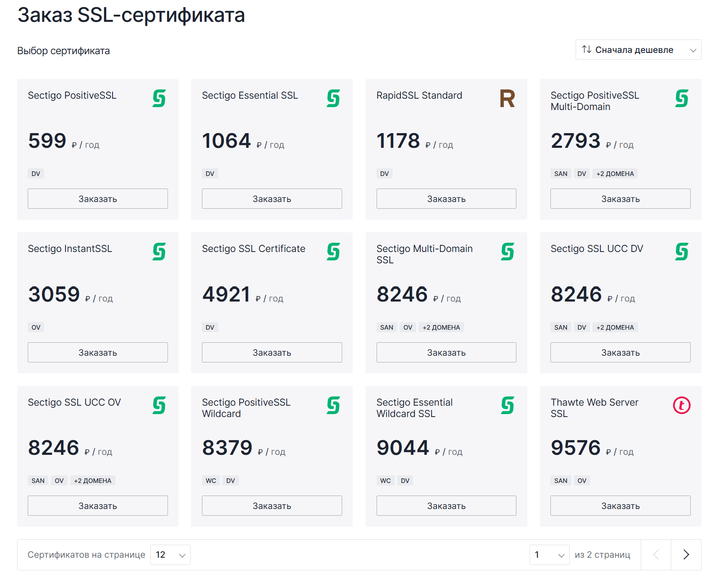
Task: Click the 8379 price value
Action: 227,448
